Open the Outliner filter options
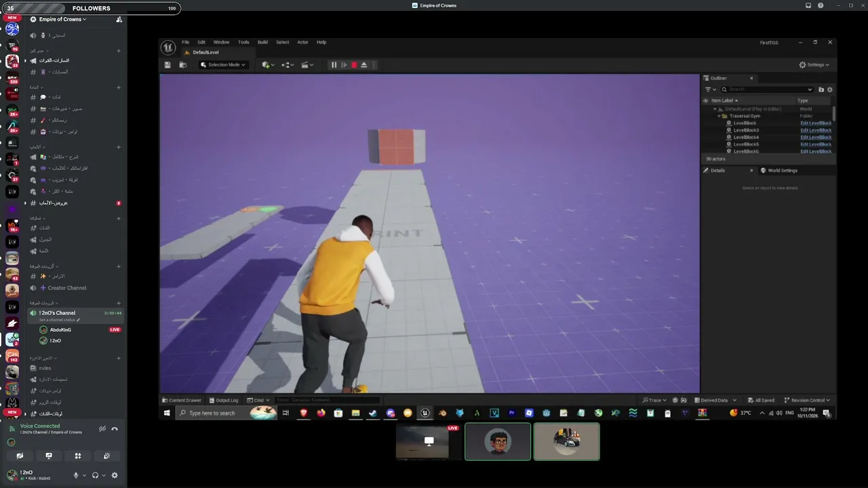868x488 pixels. 709,89
